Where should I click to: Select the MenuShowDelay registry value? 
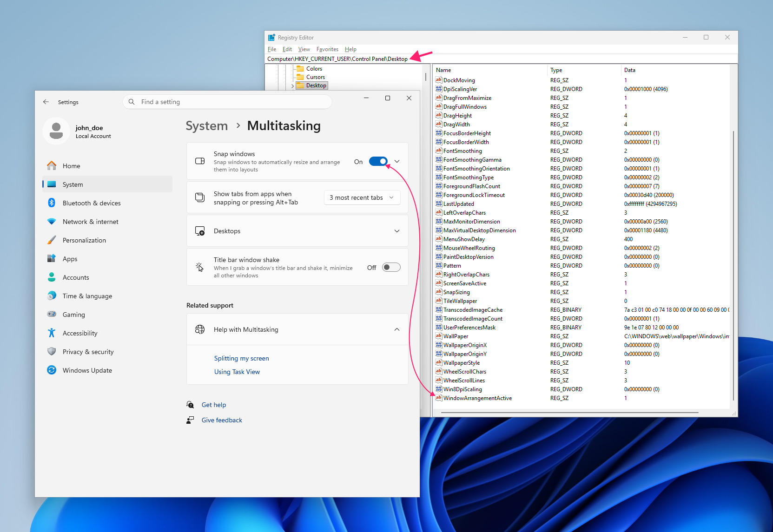[x=464, y=239]
